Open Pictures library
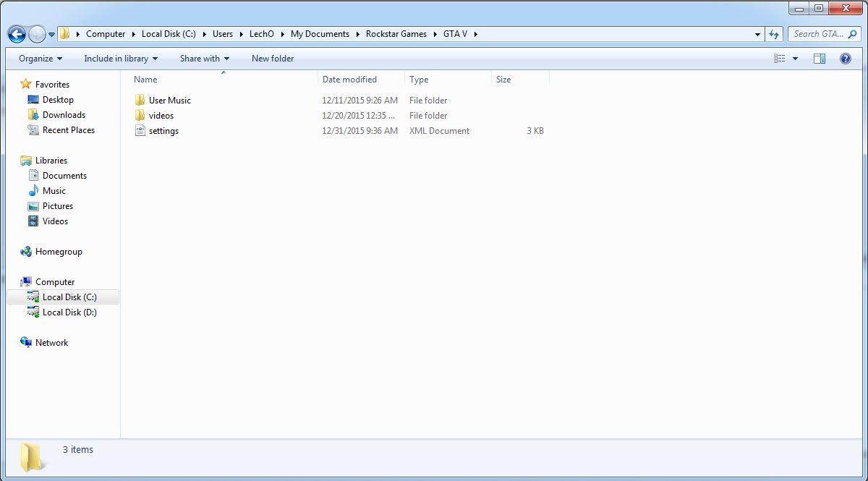 58,206
